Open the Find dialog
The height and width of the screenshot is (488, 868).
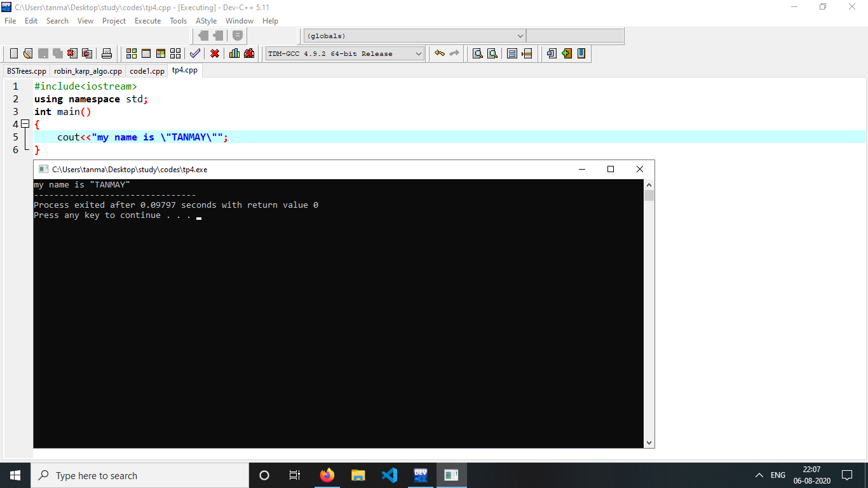477,53
